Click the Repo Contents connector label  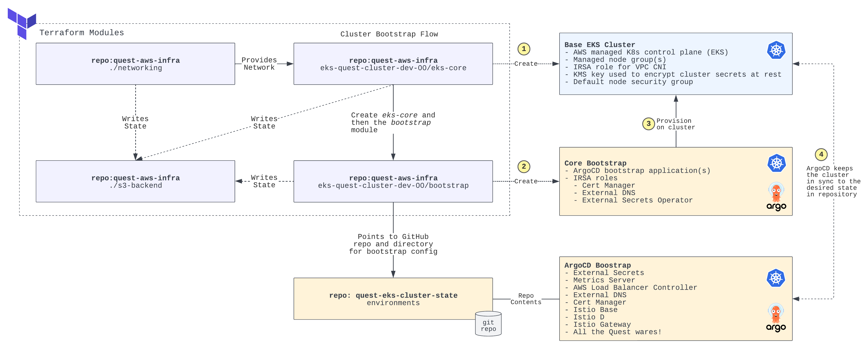526,299
